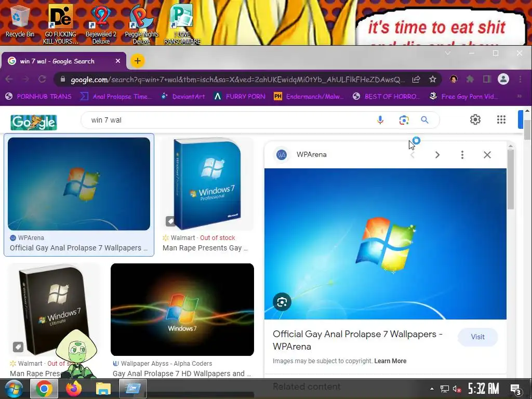Click the Google logo
532x399 pixels.
pos(34,122)
